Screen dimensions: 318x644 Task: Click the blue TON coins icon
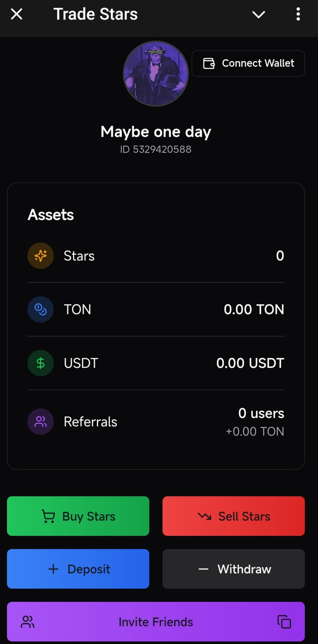click(41, 309)
